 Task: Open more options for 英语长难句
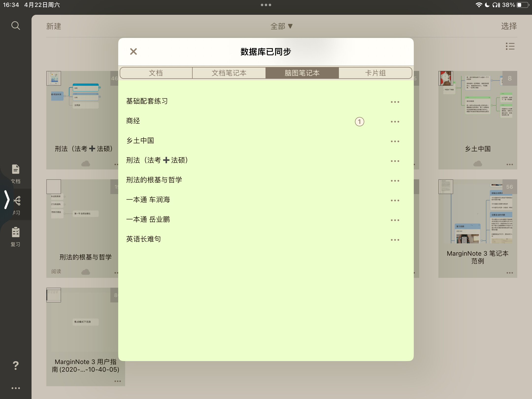pos(395,240)
